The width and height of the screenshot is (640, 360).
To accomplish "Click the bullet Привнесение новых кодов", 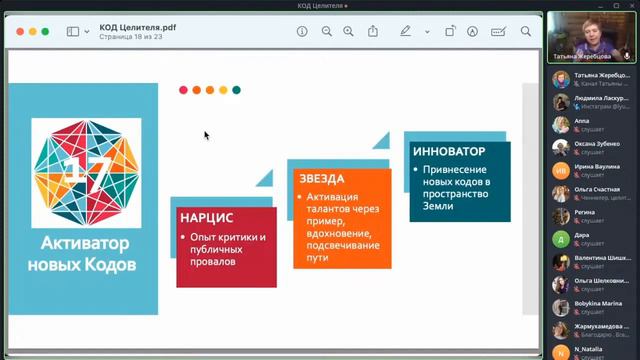I will pyautogui.click(x=456, y=188).
